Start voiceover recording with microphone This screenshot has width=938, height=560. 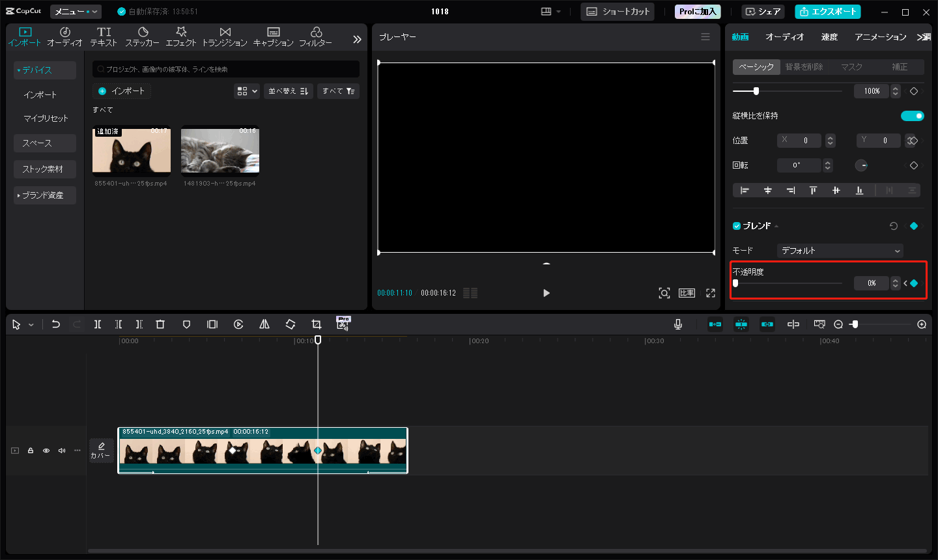tap(678, 324)
